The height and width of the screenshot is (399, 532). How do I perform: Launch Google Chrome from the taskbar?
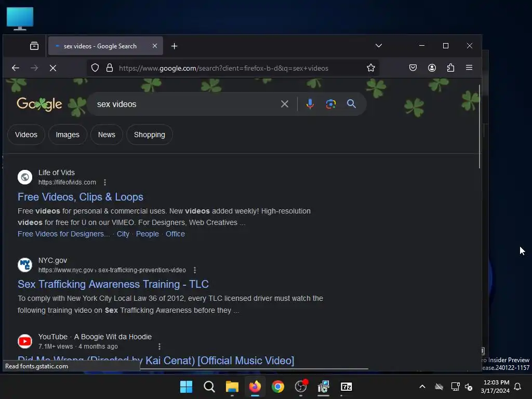(278, 387)
